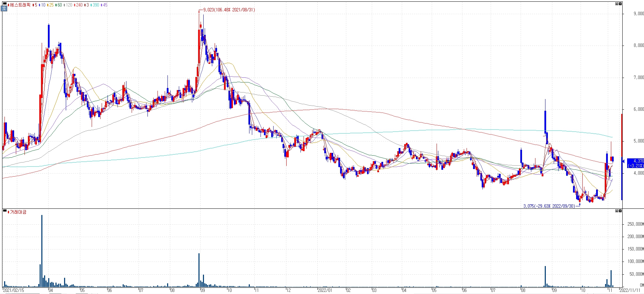Select the 240-day moving average legend
Screen dimensions: 644x294
pyautogui.click(x=78, y=5)
